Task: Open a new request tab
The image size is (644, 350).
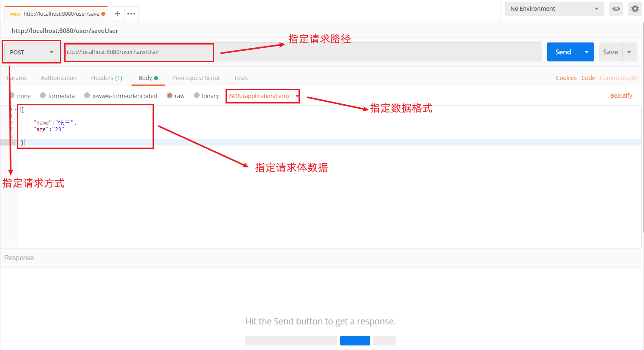Action: click(117, 14)
